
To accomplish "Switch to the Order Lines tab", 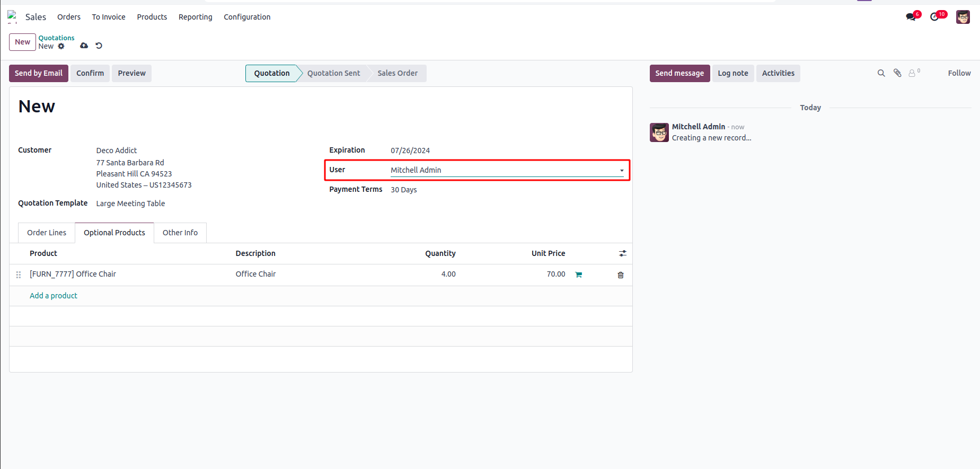I will coord(47,233).
